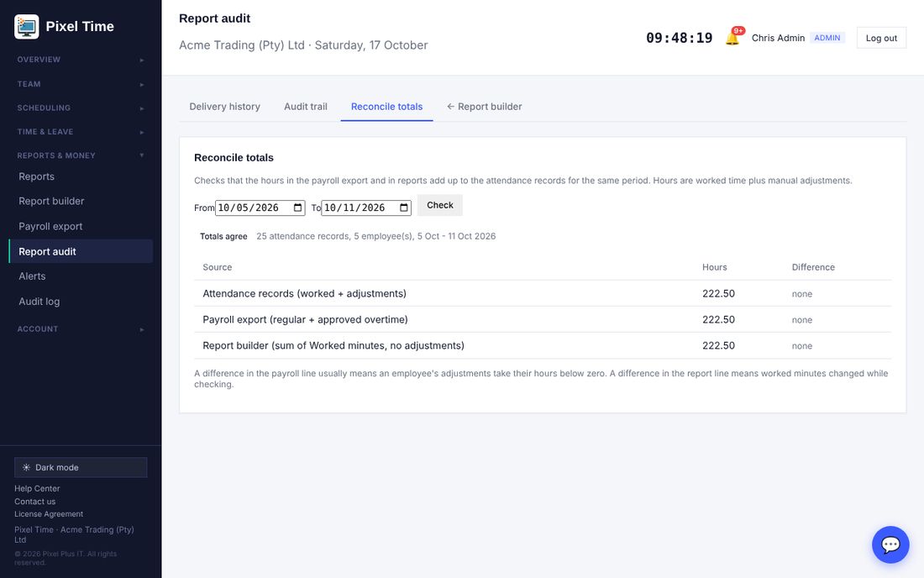Open the notifications bell
This screenshot has width=924, height=578.
click(x=732, y=38)
